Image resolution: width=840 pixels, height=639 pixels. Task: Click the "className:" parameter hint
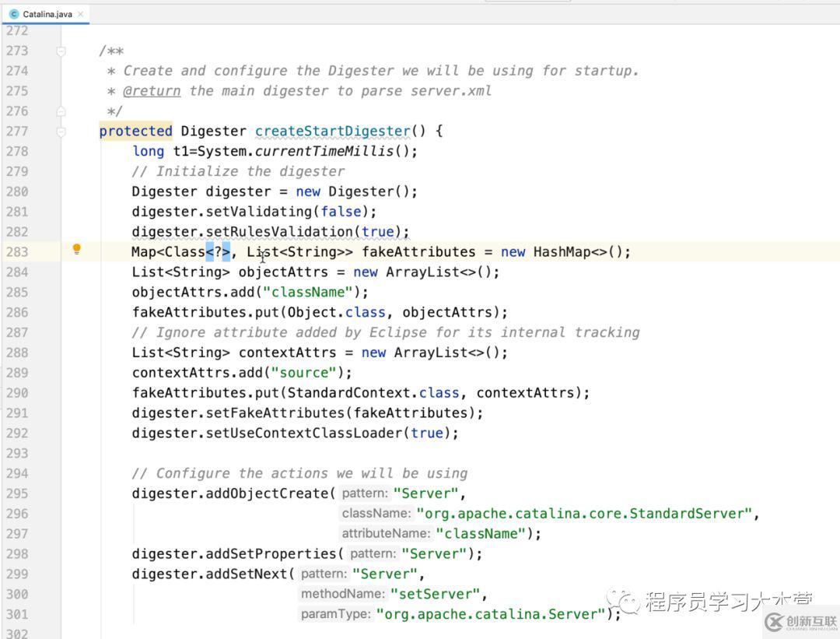[376, 514]
